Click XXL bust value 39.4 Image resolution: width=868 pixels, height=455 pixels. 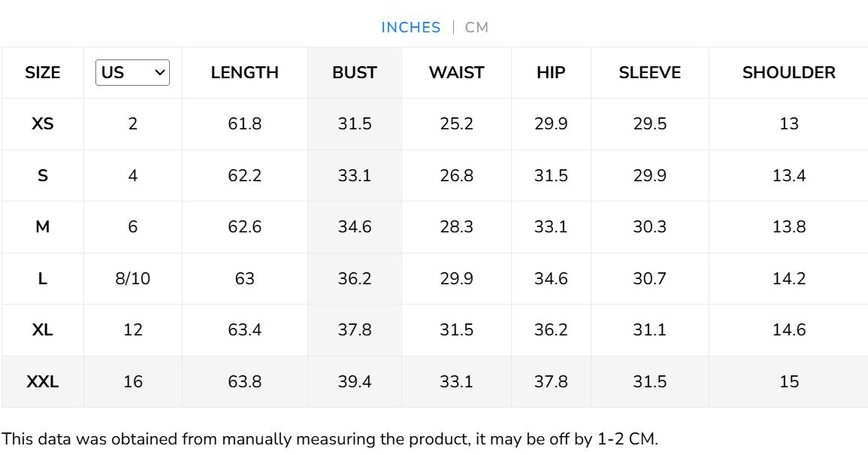pos(355,382)
